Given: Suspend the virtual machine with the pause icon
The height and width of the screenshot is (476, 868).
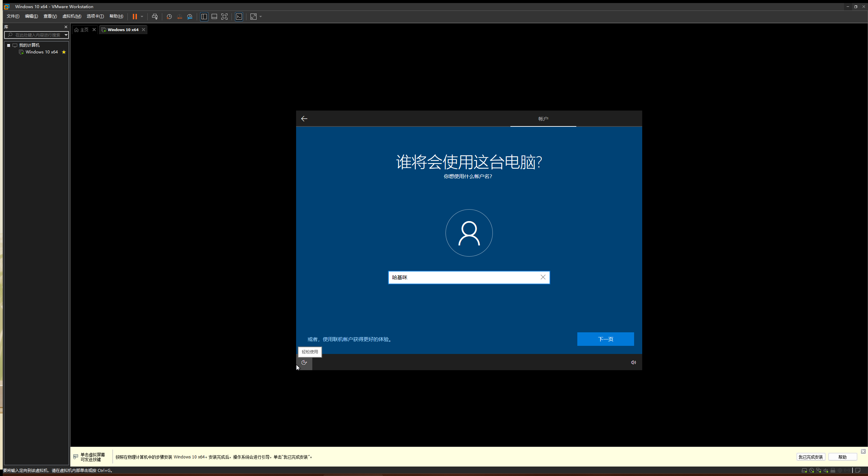Looking at the screenshot, I should 135,16.
